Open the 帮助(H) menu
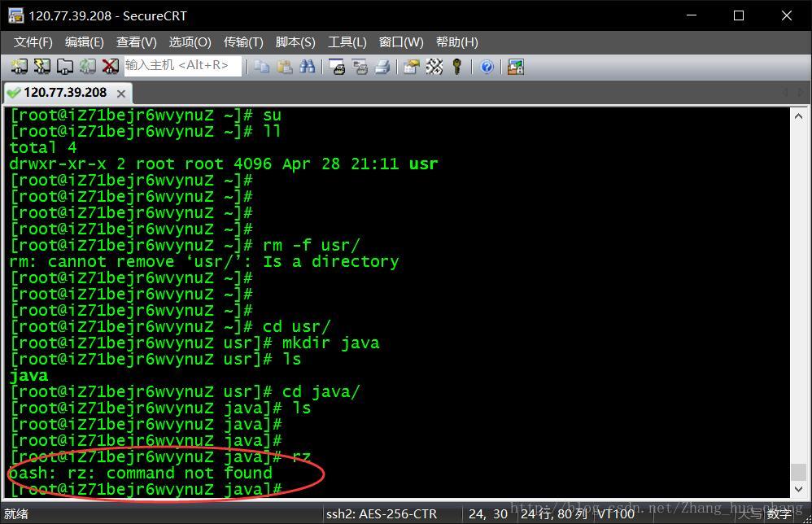Screen dimensions: 812x524 click(x=456, y=42)
